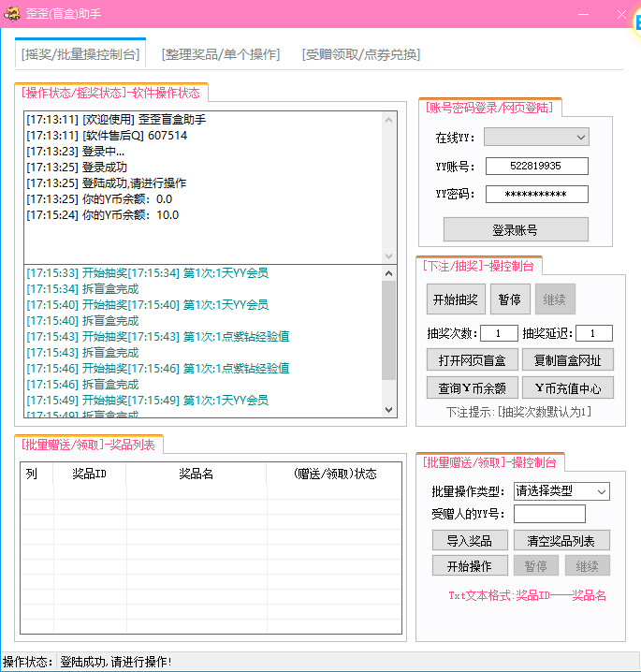Focus the YY账号 input field

536,166
